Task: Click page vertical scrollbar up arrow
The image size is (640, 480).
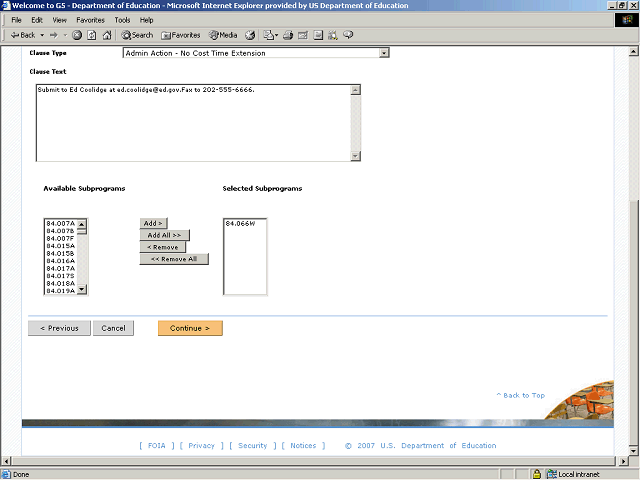Action: tap(633, 51)
